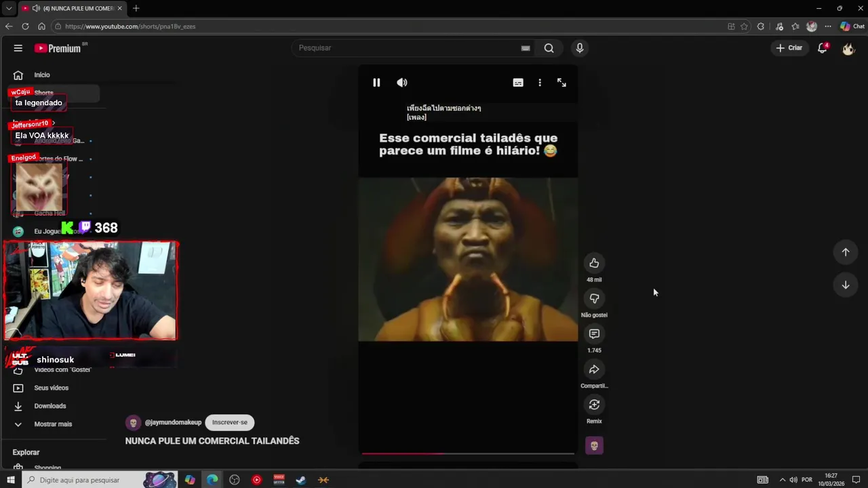Reload the current page
Image resolution: width=868 pixels, height=488 pixels.
pos(25,26)
